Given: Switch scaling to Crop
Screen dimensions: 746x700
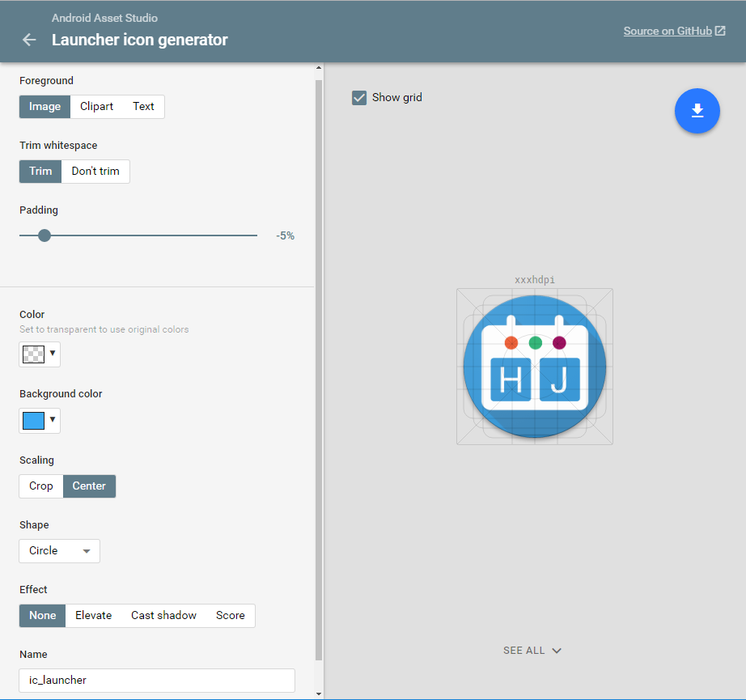Looking at the screenshot, I should point(40,486).
